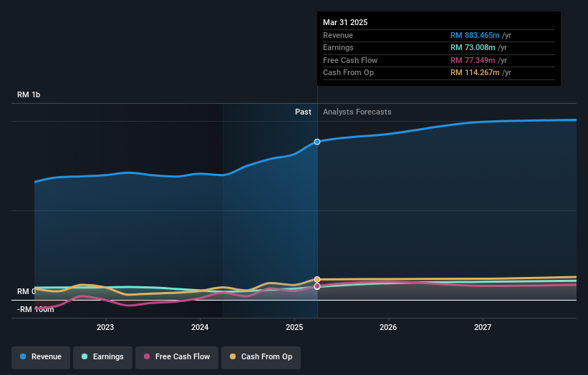Click the orange dot in Cash From Op legend
588x375 pixels.
(x=233, y=356)
